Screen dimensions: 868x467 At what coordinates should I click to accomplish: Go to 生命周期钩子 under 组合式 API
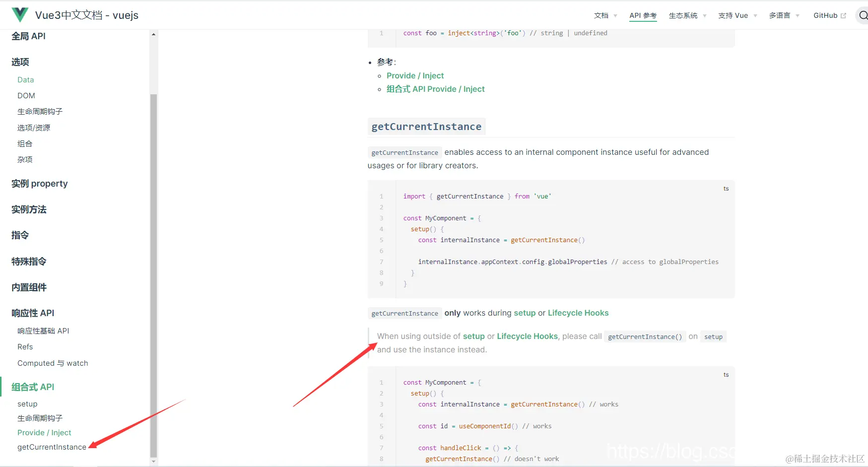(x=40, y=418)
